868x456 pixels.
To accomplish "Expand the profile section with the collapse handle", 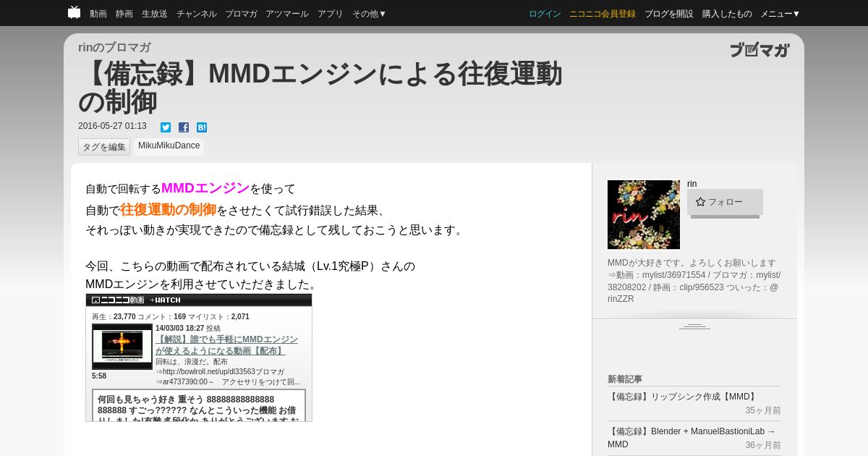I will pos(694,326).
